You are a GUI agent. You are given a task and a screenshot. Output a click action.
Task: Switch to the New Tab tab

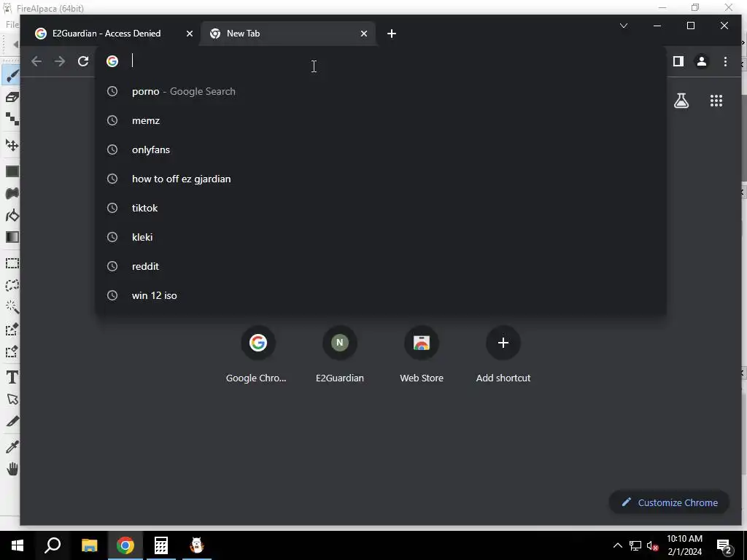pos(288,34)
